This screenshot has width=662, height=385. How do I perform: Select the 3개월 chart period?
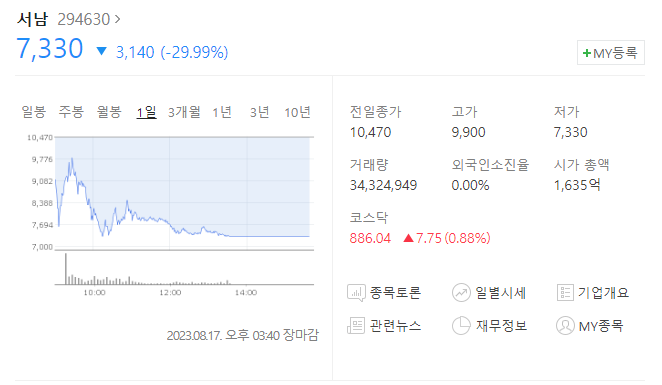pyautogui.click(x=184, y=112)
